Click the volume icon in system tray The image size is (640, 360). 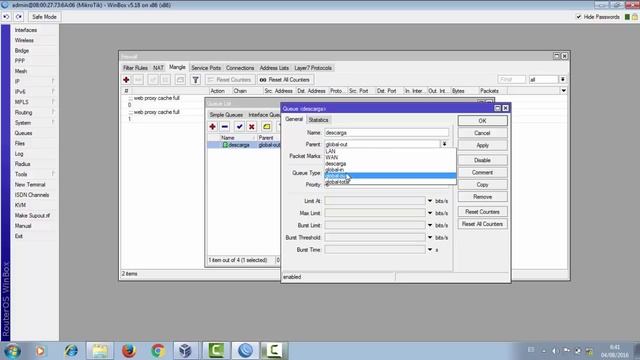pos(555,351)
